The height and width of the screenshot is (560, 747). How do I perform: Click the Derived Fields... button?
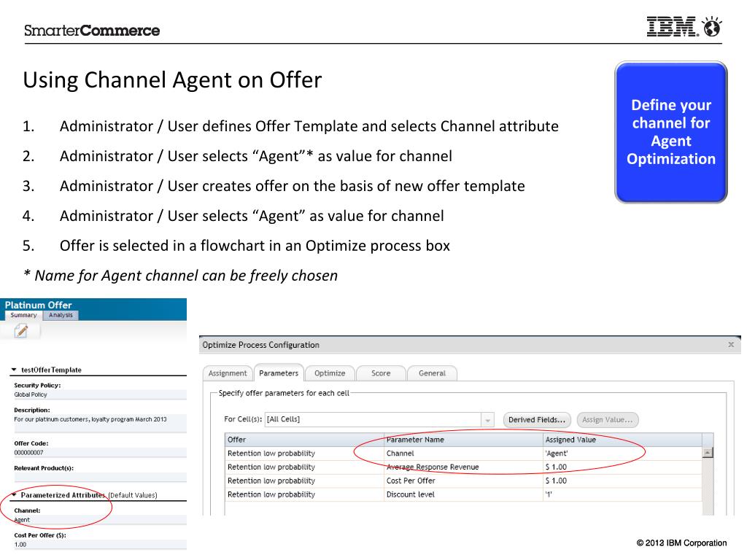pos(536,419)
